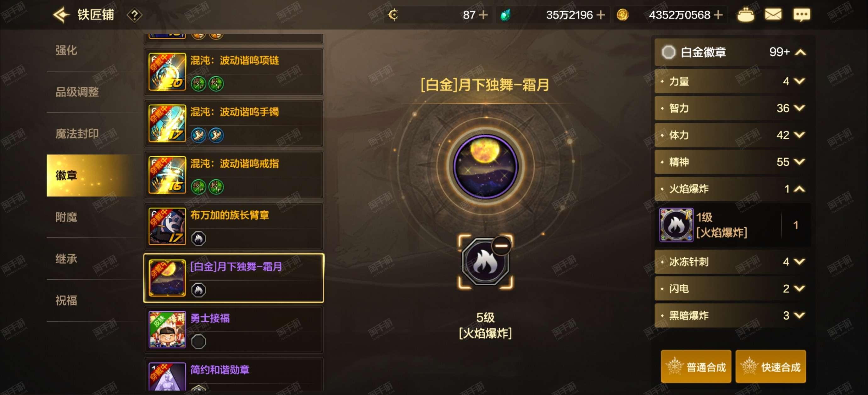Select the 1级 火焰爆炸 emblem icon

[676, 225]
